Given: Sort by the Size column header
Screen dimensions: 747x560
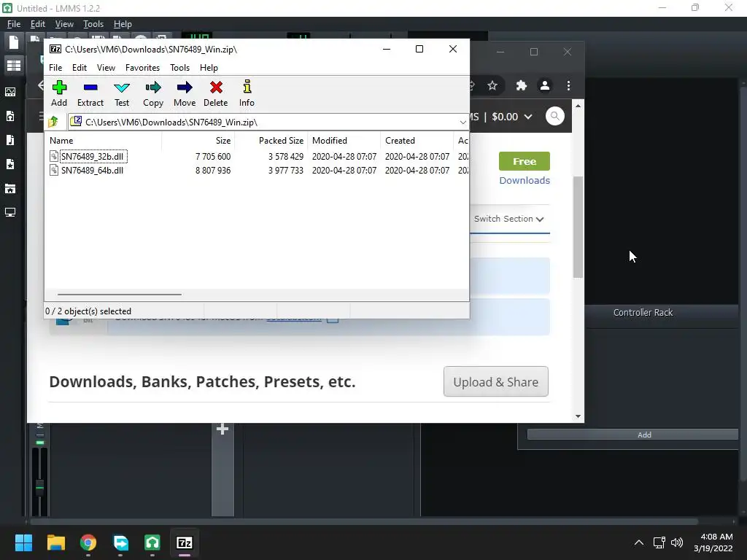Looking at the screenshot, I should tap(198, 141).
